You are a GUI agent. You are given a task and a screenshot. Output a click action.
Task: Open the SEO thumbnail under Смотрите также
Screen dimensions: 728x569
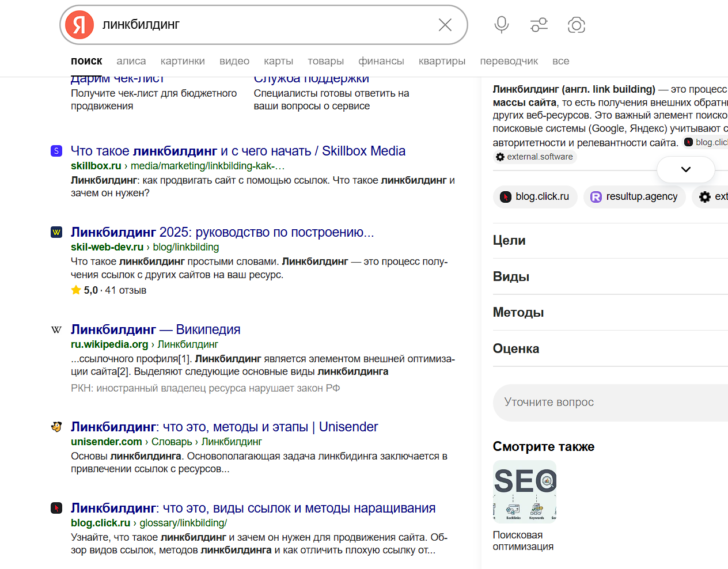click(x=525, y=491)
